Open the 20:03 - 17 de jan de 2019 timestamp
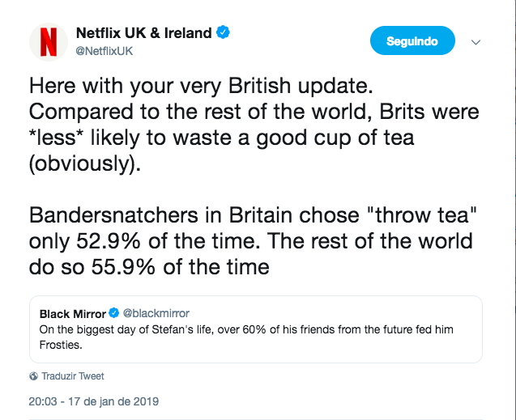This screenshot has width=516, height=420. [94, 401]
